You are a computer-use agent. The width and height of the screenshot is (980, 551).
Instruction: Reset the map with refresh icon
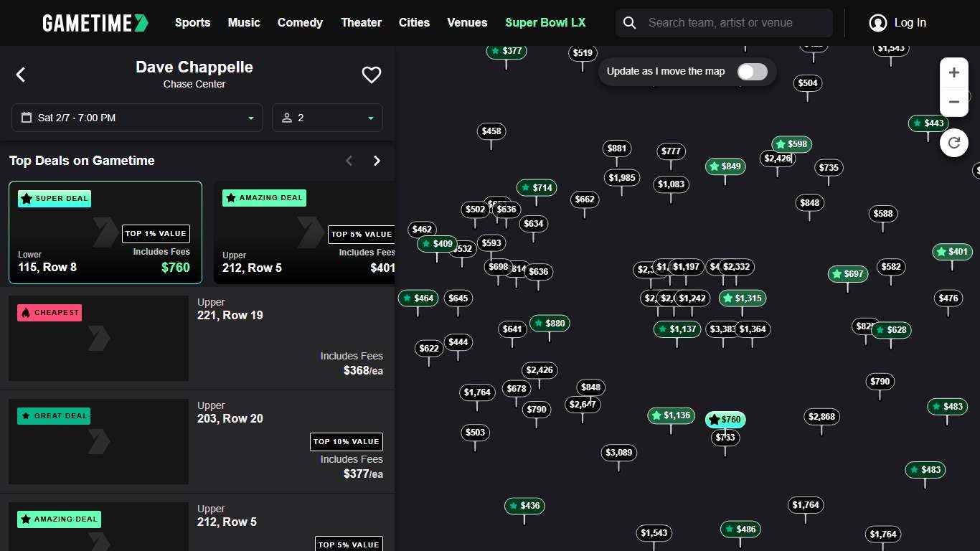(x=953, y=143)
